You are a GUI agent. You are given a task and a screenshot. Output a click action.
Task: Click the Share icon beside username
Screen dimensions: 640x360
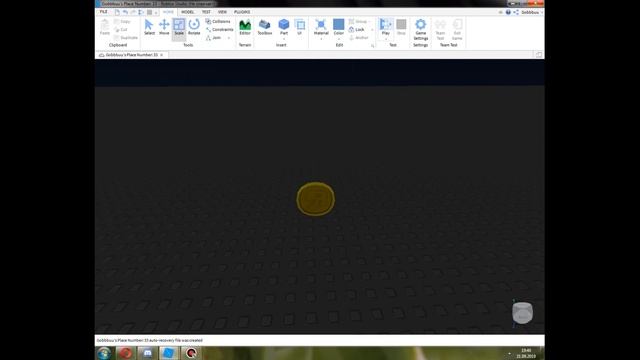(x=516, y=12)
